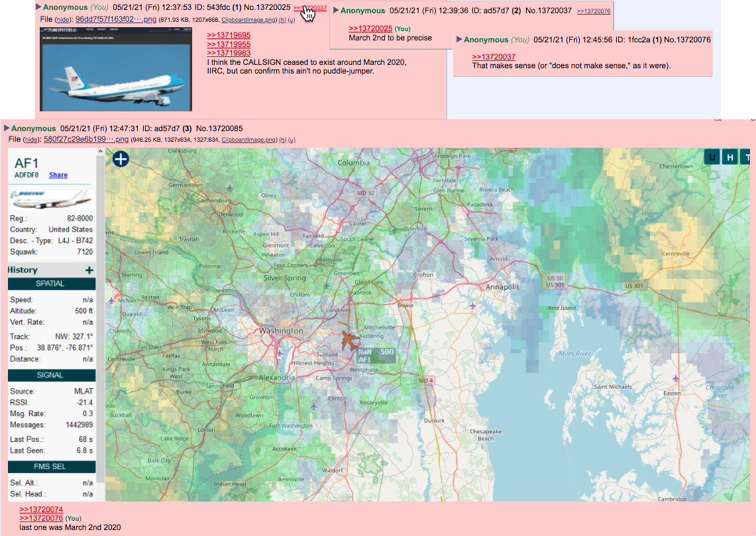756x536 pixels.
Task: Click the MD 4 road shield
Action: pyautogui.click(x=426, y=380)
